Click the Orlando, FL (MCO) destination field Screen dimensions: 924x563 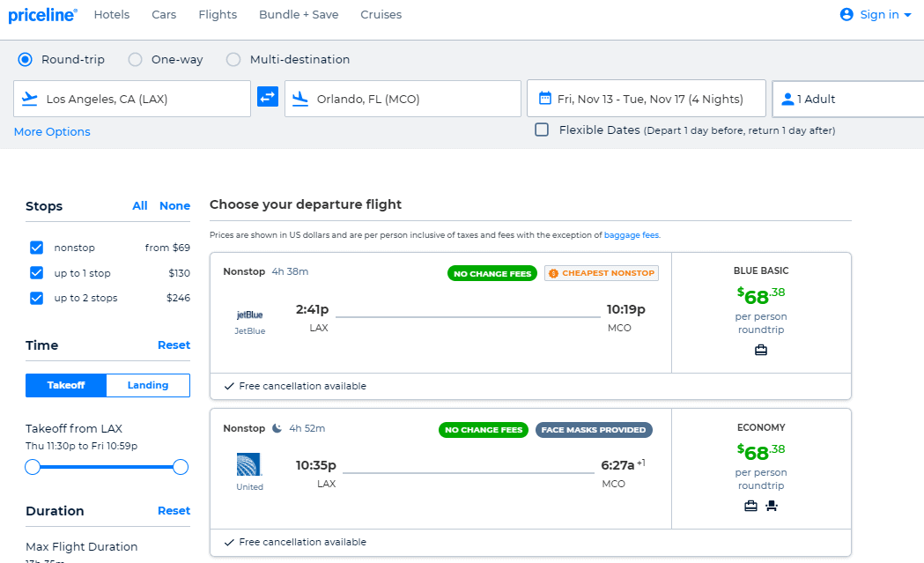click(x=403, y=99)
